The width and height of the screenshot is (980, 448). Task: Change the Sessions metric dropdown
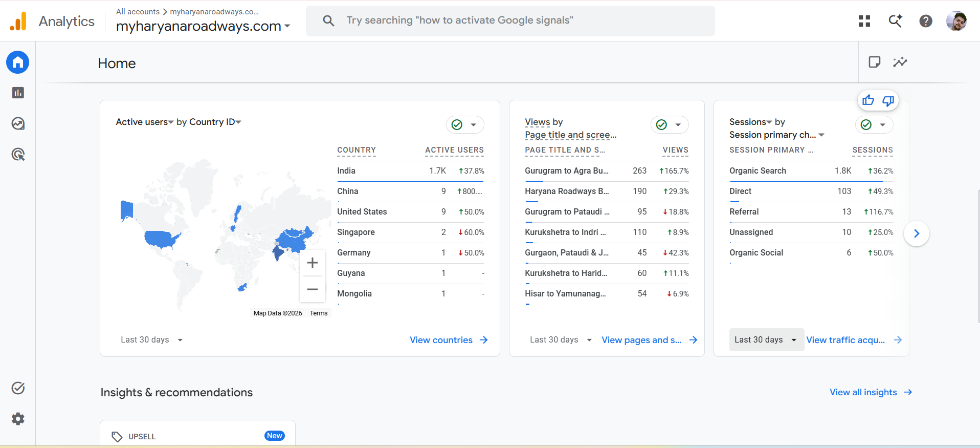(750, 122)
